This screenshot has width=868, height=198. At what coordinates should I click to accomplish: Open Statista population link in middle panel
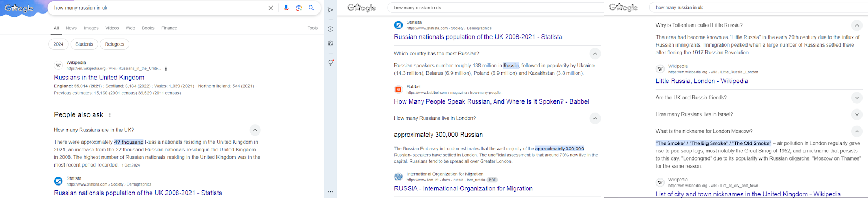pos(478,37)
